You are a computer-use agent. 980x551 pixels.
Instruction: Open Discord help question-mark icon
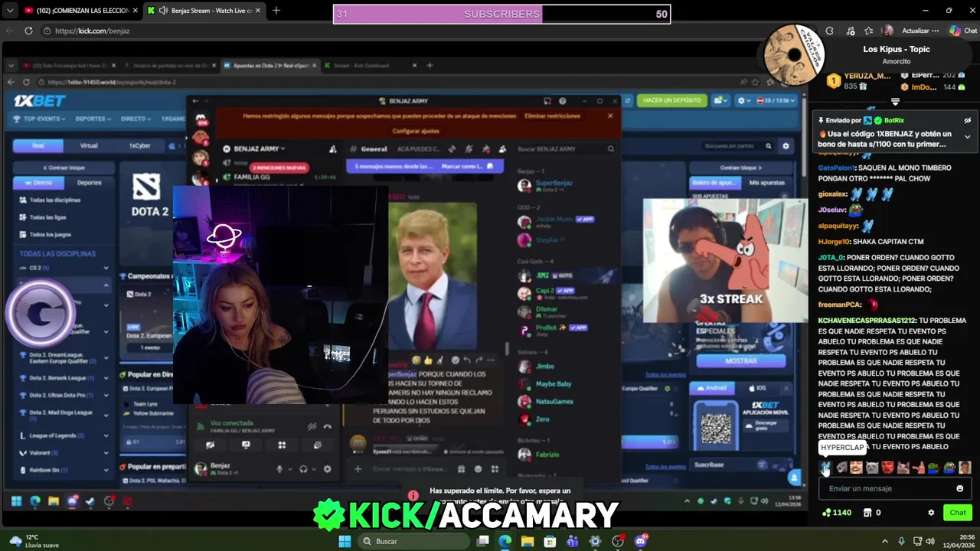[x=563, y=101]
